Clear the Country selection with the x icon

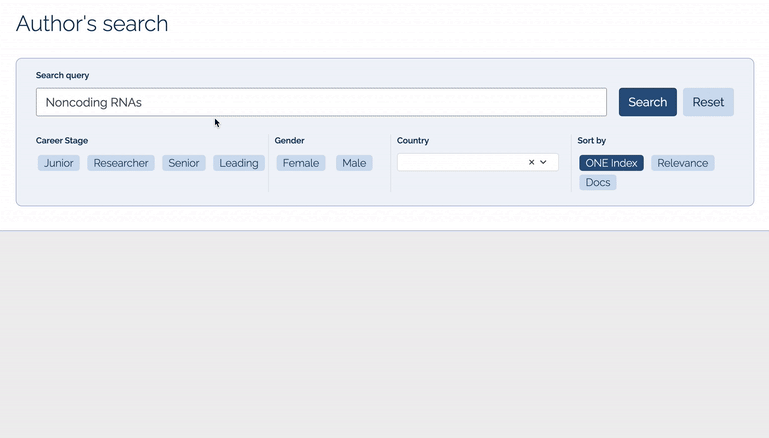(531, 162)
